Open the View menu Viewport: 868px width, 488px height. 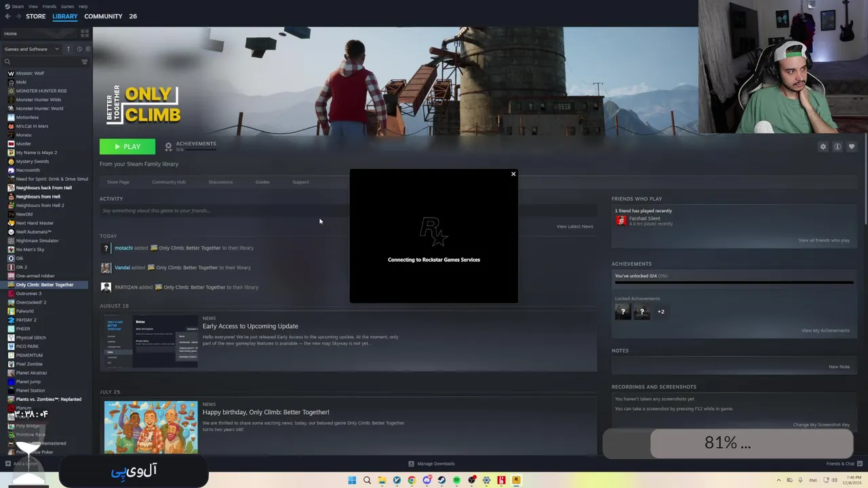33,6
